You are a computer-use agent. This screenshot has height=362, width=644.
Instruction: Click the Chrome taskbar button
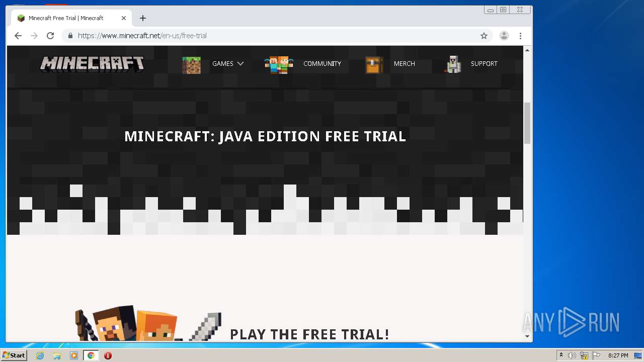(x=91, y=355)
